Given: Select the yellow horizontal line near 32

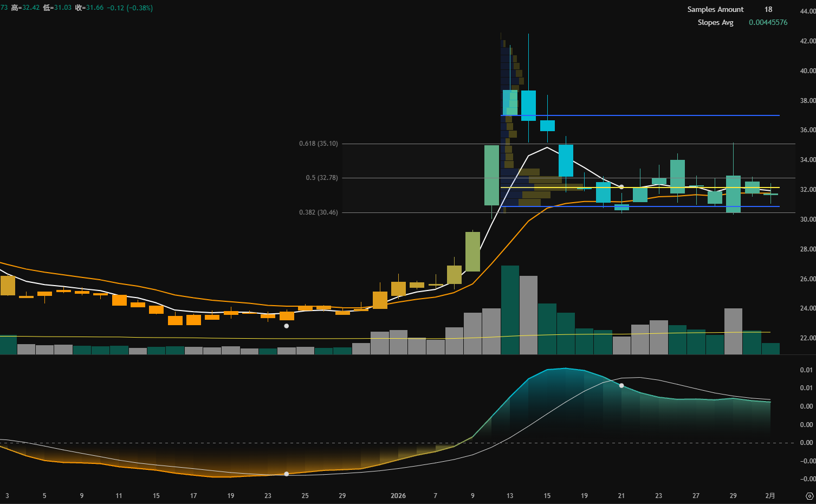Looking at the screenshot, I should pos(640,188).
